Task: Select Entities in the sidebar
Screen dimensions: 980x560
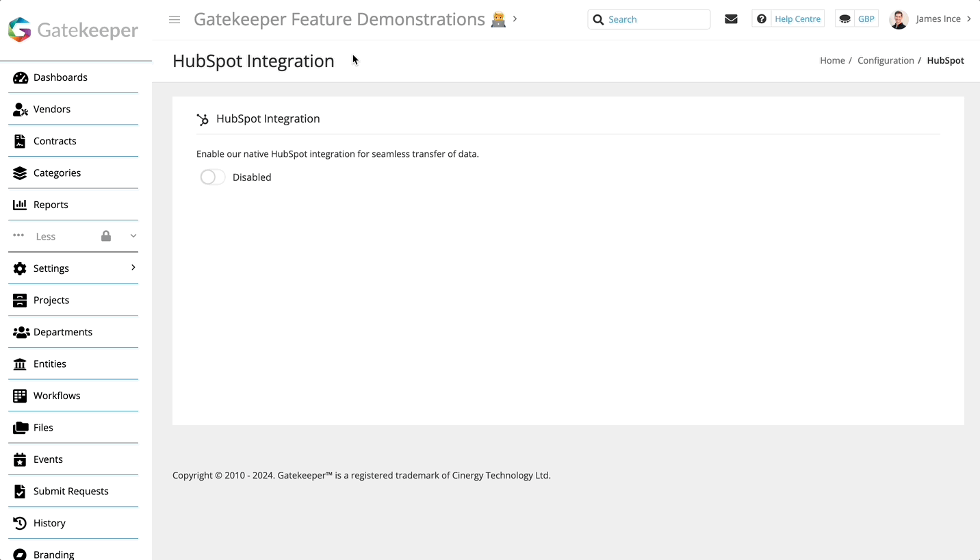Action: tap(49, 364)
